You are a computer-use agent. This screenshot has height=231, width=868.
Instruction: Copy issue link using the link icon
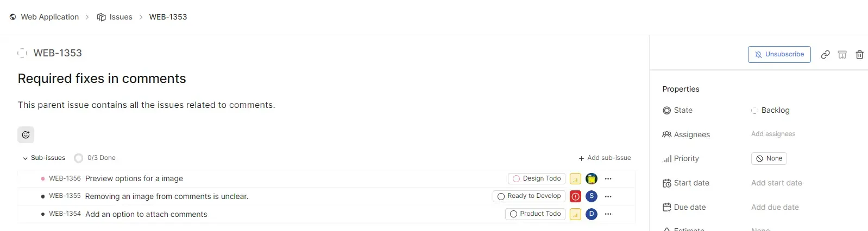[825, 55]
